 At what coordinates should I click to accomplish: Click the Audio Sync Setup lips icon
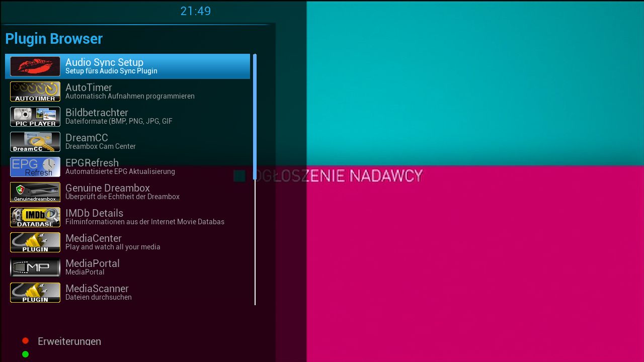point(35,66)
